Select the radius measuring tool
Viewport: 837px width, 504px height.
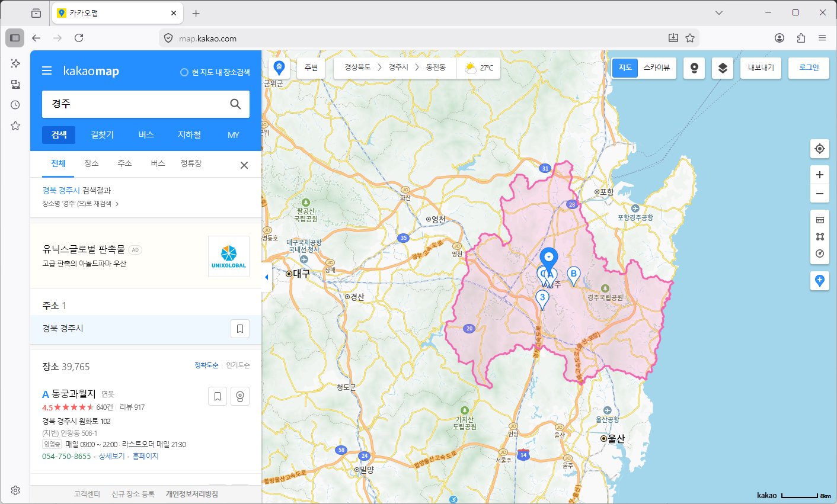click(820, 253)
